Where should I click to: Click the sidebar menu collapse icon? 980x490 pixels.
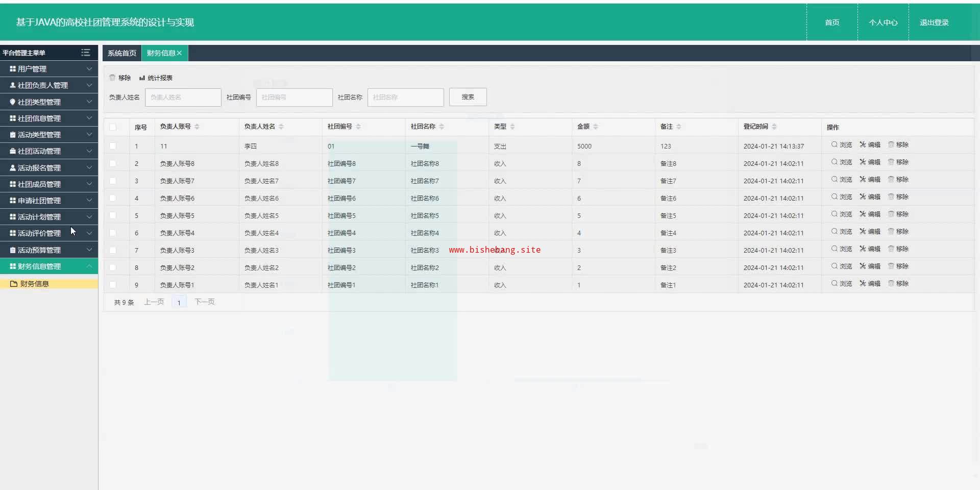[85, 53]
